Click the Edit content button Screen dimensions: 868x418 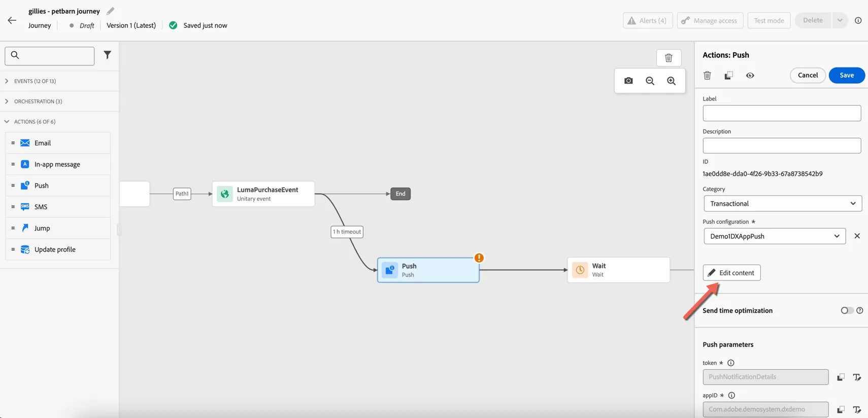(x=731, y=272)
